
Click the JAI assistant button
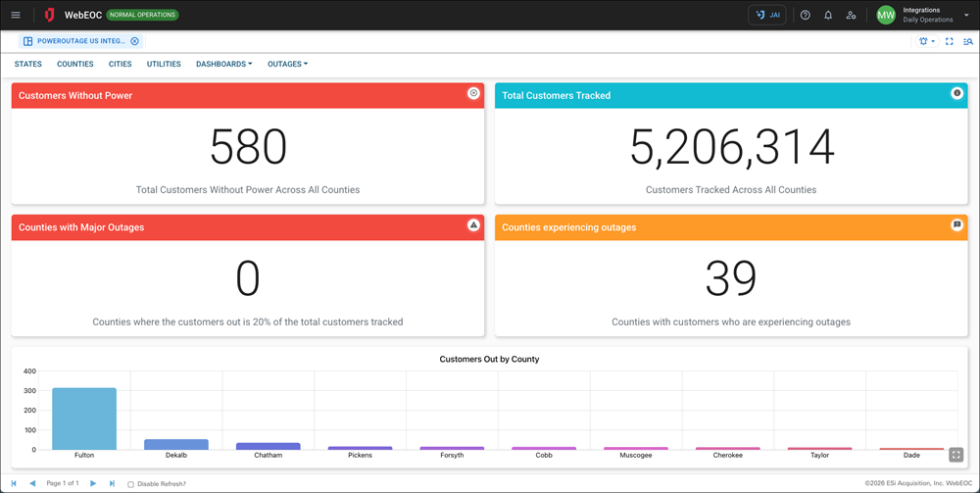point(766,15)
